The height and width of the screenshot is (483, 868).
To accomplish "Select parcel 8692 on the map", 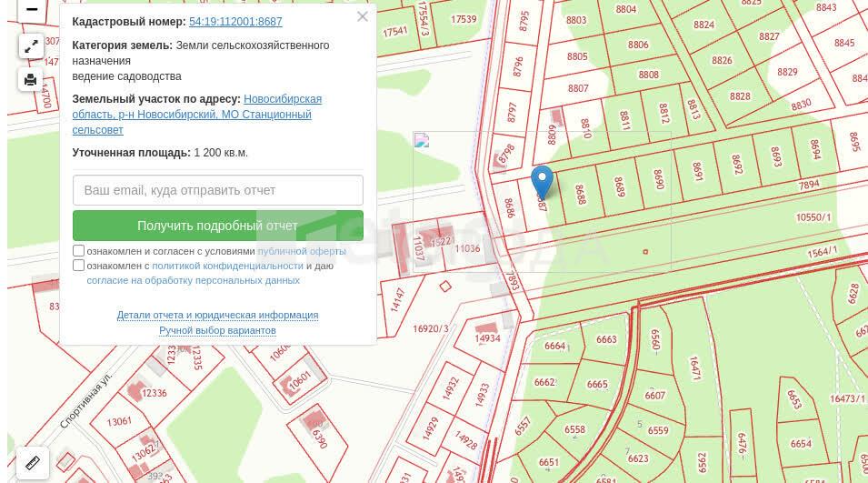I will (737, 164).
